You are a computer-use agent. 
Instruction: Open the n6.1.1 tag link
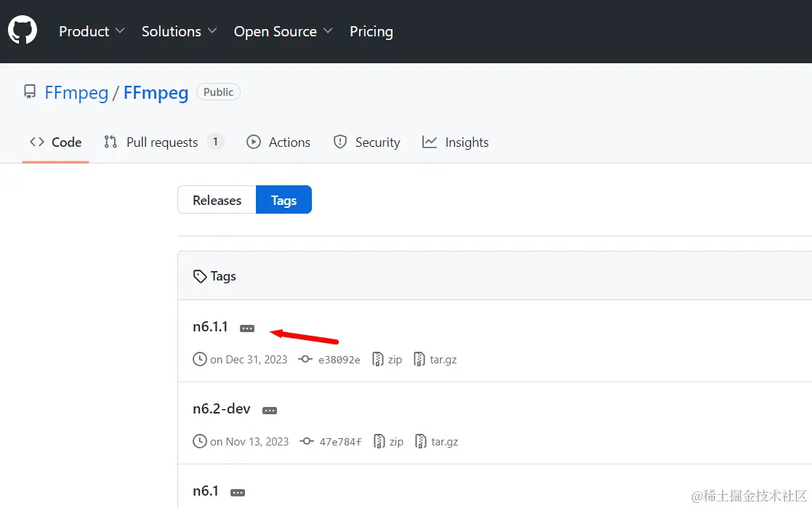[x=210, y=327]
